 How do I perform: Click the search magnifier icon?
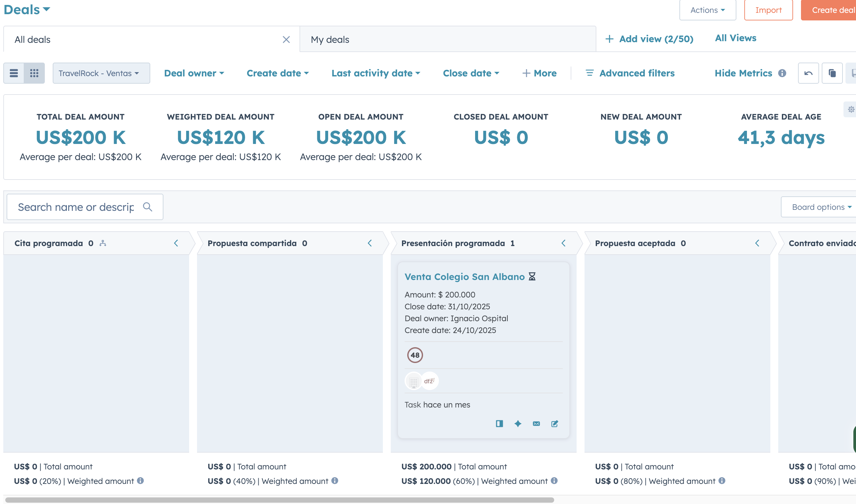pos(147,207)
